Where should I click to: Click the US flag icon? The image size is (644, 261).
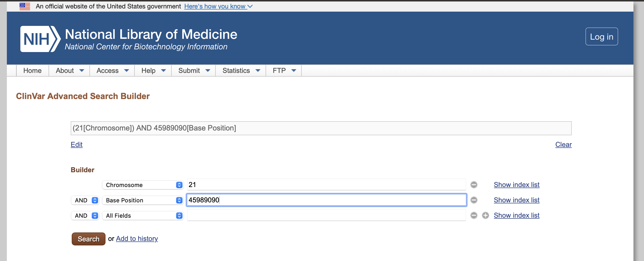point(25,6)
